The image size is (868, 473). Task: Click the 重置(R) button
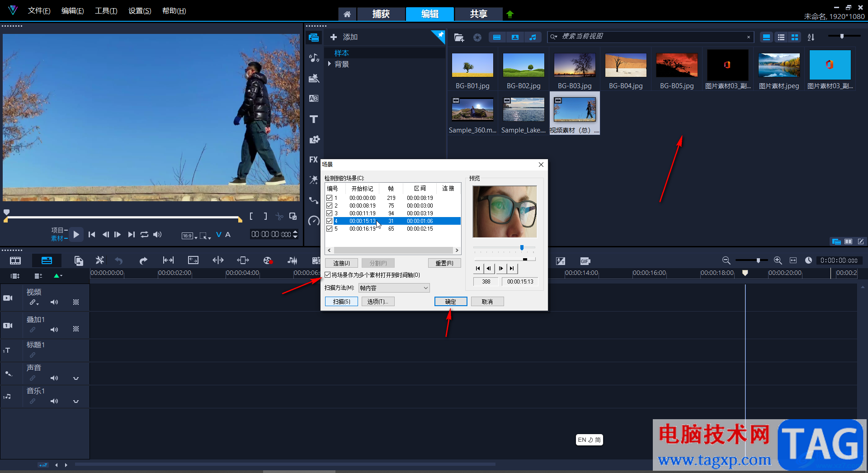[x=444, y=263]
